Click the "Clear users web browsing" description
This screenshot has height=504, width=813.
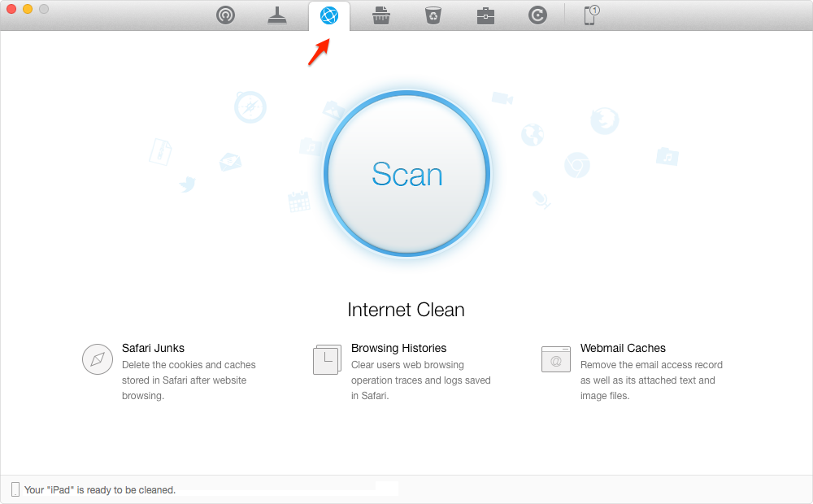[420, 380]
